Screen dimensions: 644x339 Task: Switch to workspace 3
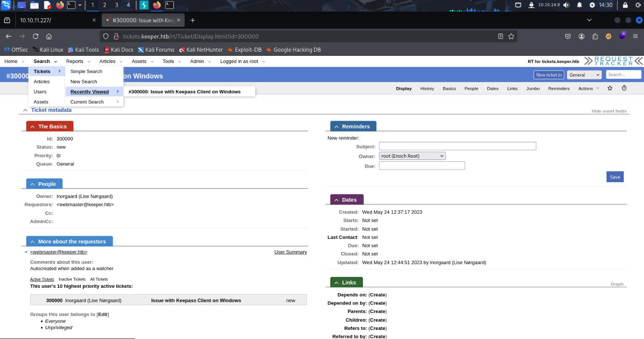coord(116,5)
